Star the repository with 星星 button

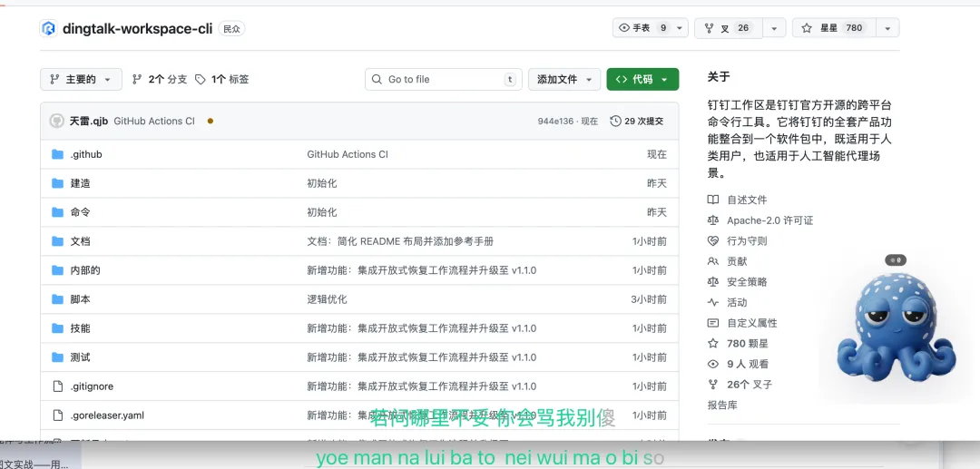coord(835,28)
